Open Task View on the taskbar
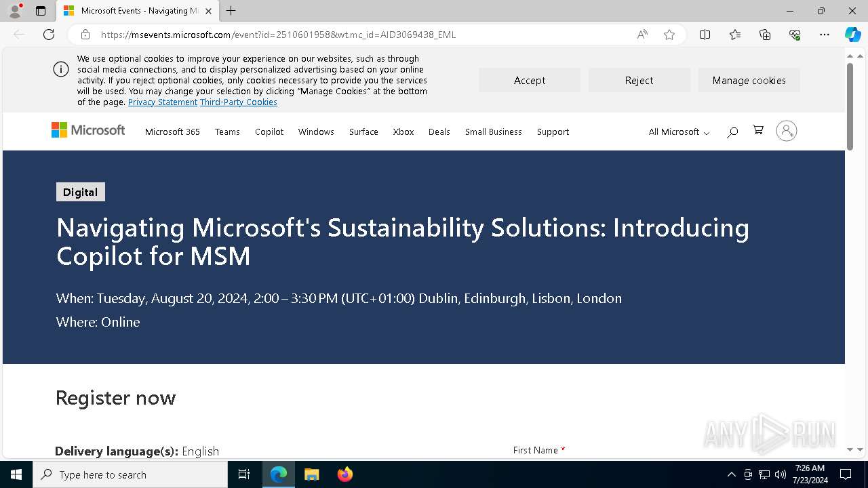 244,474
